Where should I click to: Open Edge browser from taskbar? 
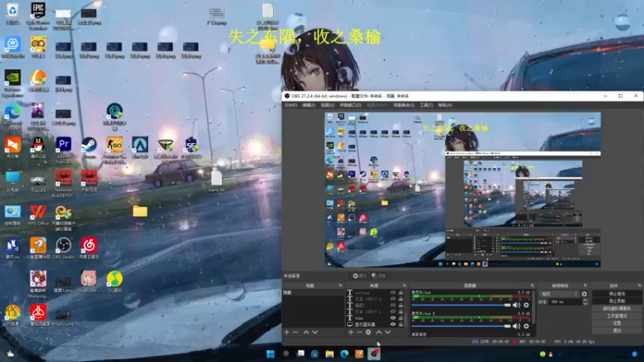tap(345, 354)
